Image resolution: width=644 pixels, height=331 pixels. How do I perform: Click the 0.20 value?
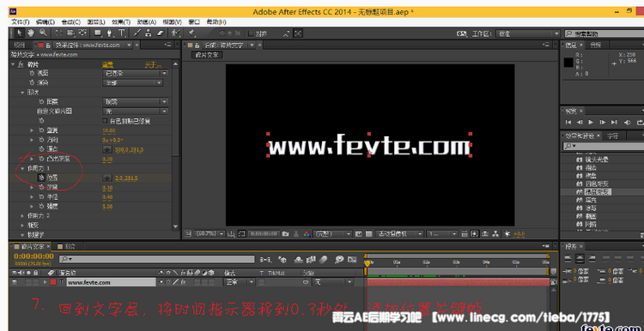[107, 159]
